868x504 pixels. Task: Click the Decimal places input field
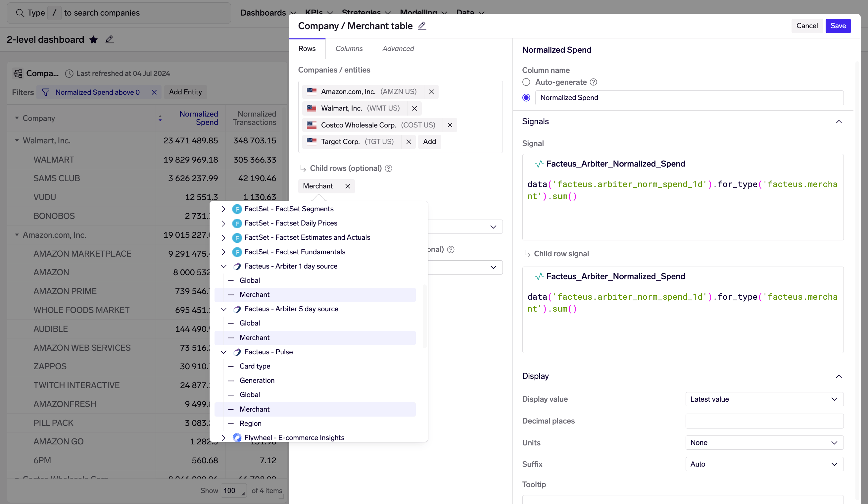click(764, 421)
